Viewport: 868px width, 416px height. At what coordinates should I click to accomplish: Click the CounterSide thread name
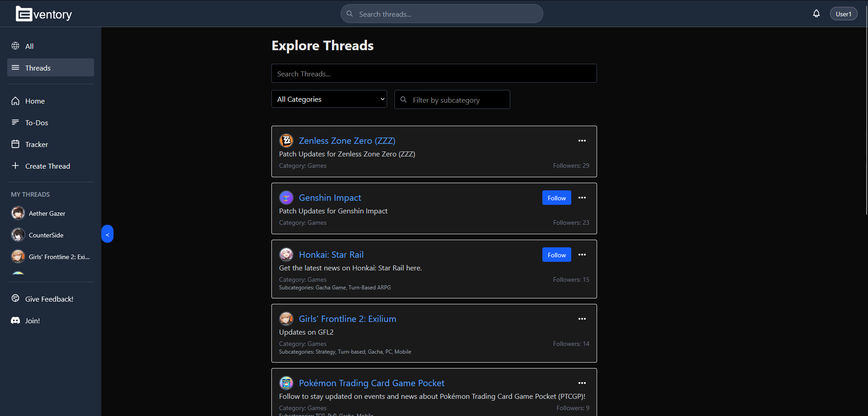46,235
